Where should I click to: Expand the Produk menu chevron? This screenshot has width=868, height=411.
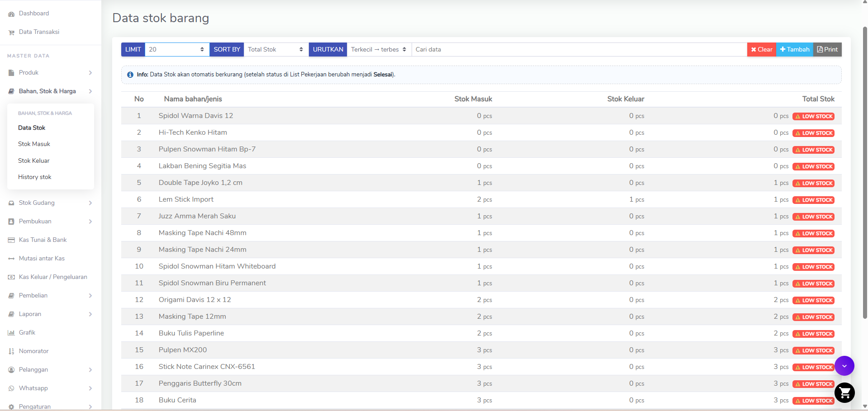(x=90, y=73)
